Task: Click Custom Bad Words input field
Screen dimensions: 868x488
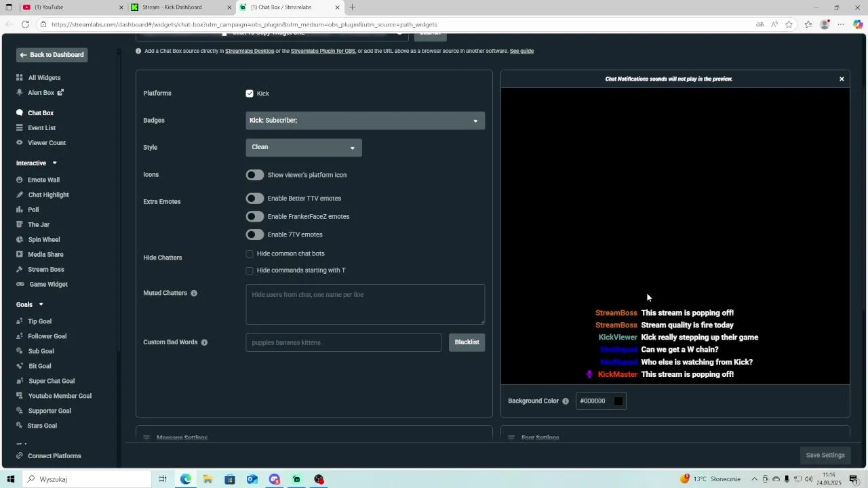Action: tap(343, 342)
